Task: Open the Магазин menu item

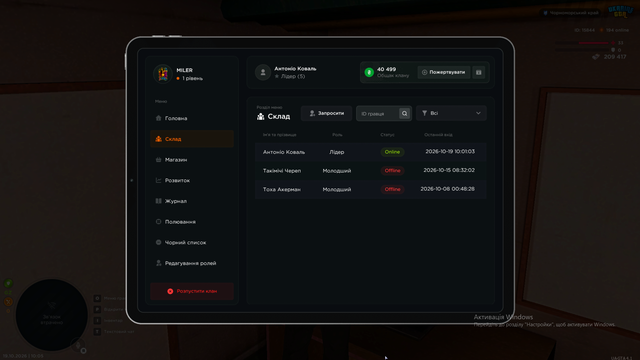Action: [x=192, y=160]
